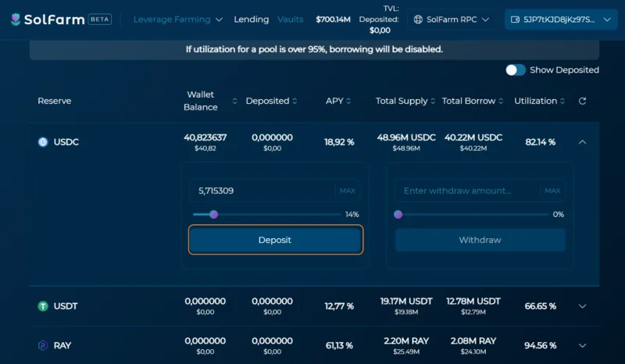
Task: Click the Wallet Balance column header
Action: pos(201,101)
